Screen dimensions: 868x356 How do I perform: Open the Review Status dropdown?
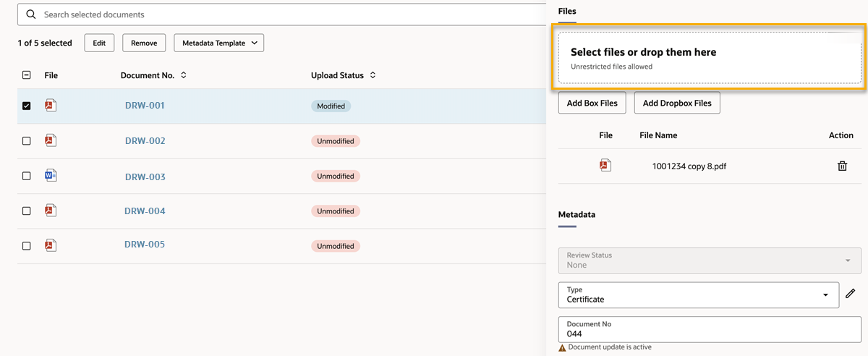pos(848,260)
